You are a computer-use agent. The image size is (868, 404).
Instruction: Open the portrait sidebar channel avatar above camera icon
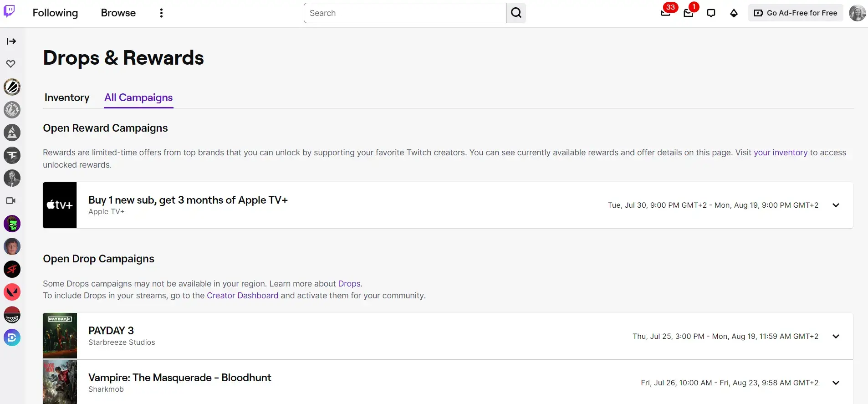(x=12, y=178)
